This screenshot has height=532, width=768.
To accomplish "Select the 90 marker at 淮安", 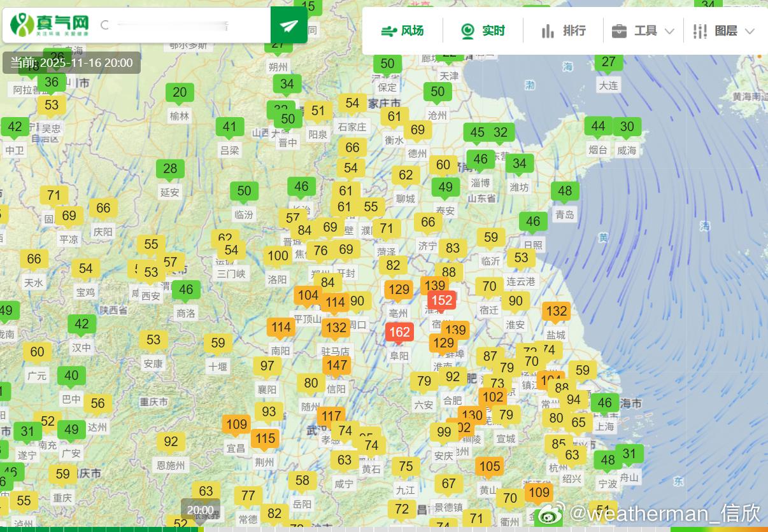I will pos(515,301).
